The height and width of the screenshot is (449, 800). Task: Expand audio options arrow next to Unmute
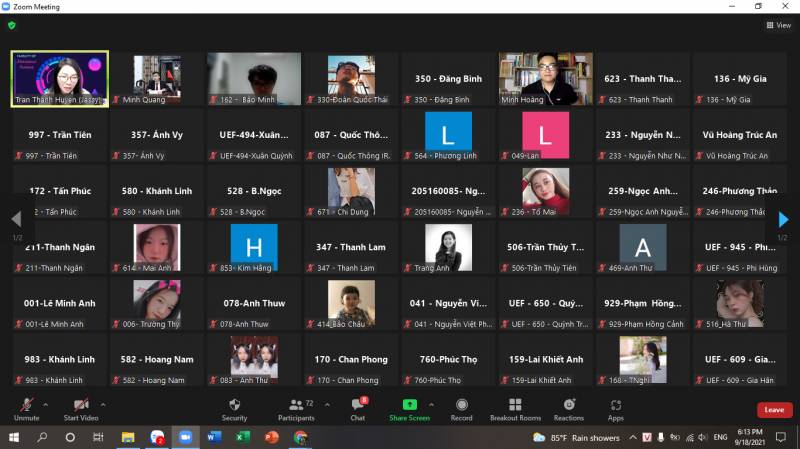click(45, 404)
